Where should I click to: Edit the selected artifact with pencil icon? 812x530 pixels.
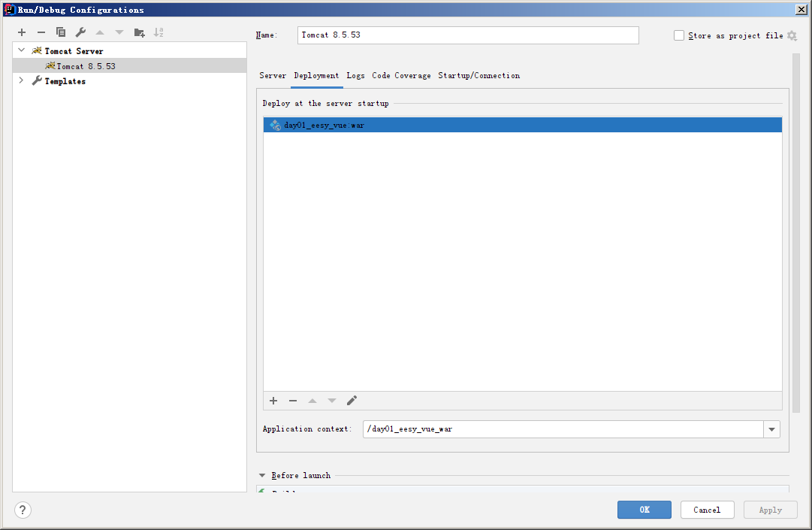coord(352,401)
